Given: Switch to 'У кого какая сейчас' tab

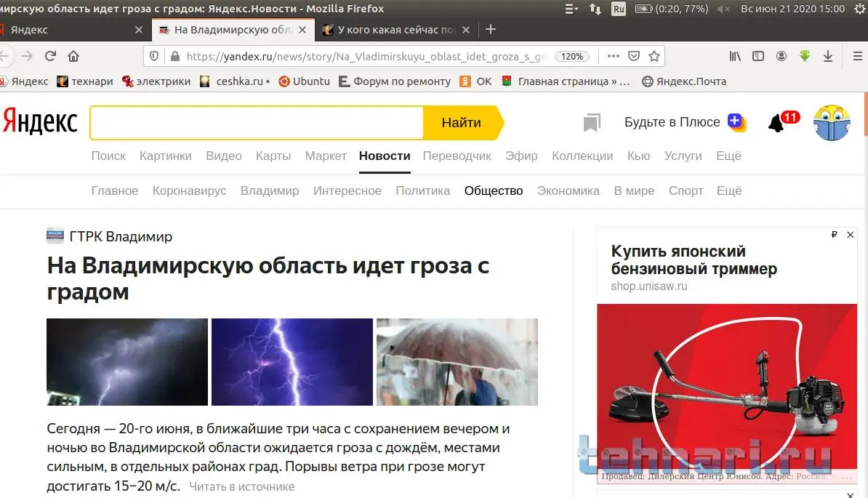Looking at the screenshot, I should [395, 30].
